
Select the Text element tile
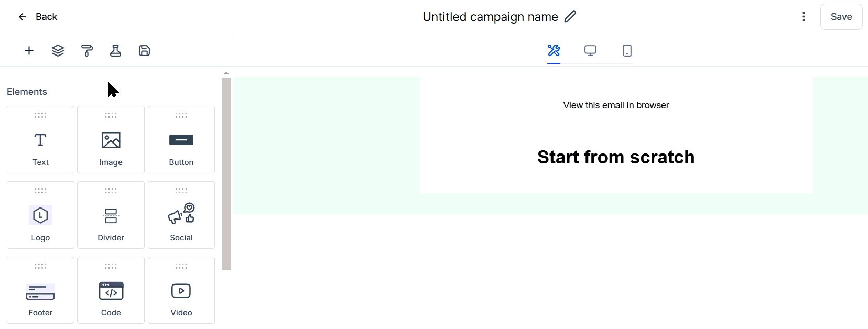coord(40,140)
